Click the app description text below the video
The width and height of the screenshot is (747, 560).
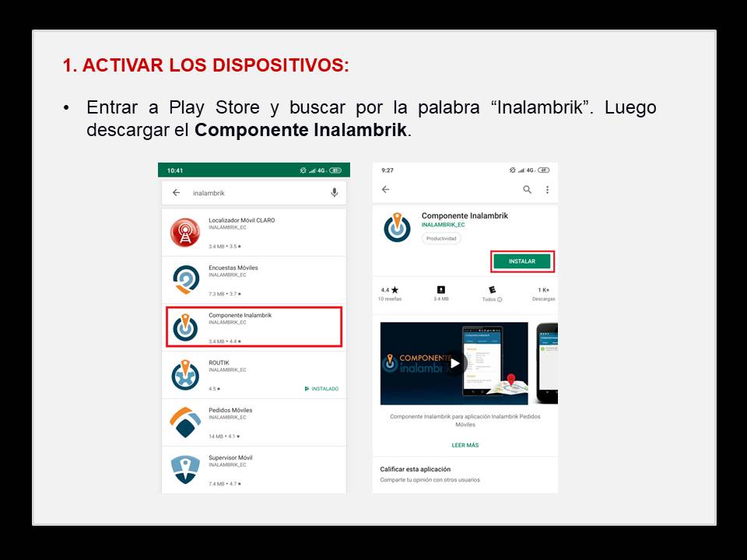coord(465,421)
